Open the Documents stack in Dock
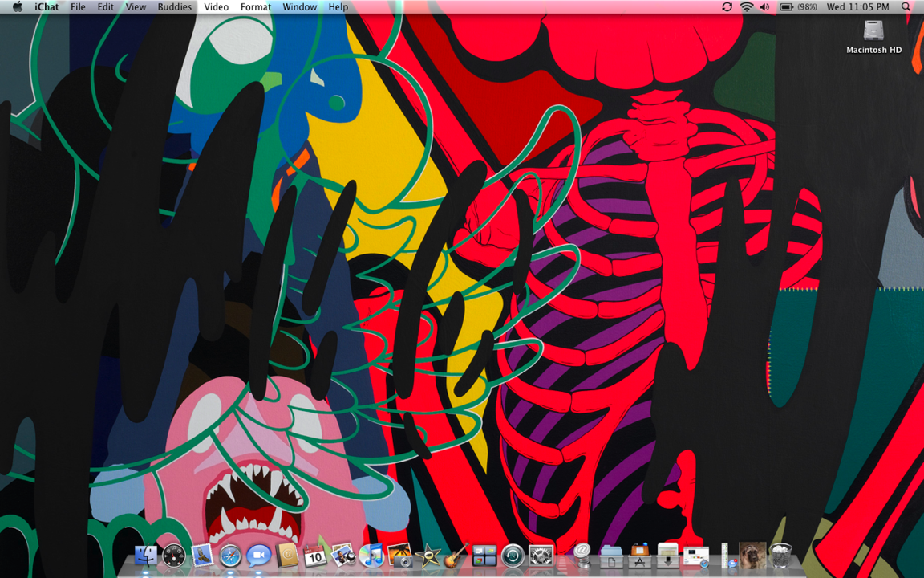924x578 pixels. tap(611, 556)
